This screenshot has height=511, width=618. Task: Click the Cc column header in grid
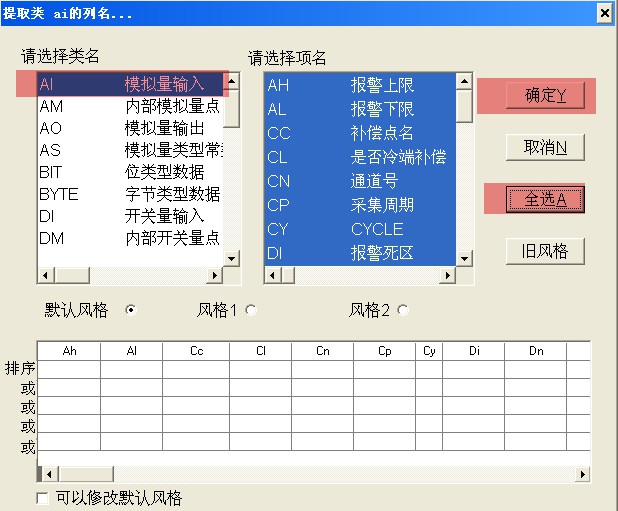pyautogui.click(x=196, y=351)
